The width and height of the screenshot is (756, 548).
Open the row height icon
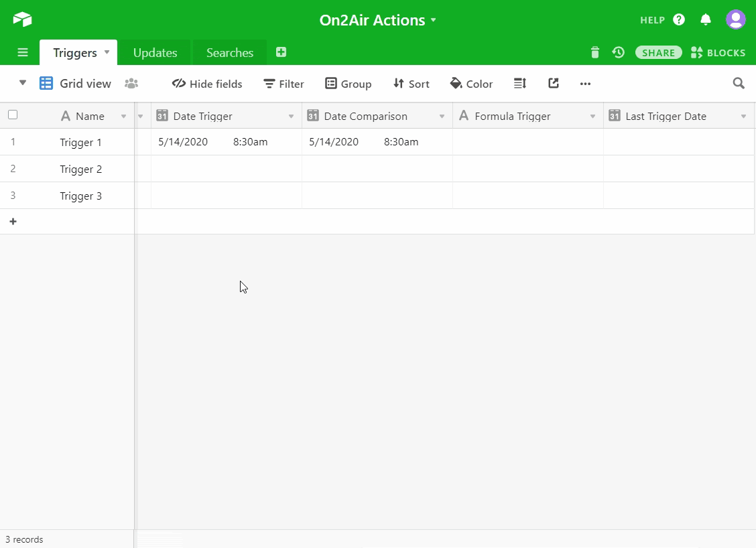click(519, 84)
